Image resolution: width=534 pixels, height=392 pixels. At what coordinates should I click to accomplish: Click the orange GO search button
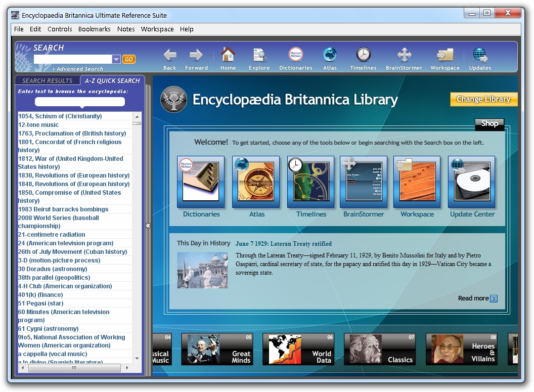point(129,59)
